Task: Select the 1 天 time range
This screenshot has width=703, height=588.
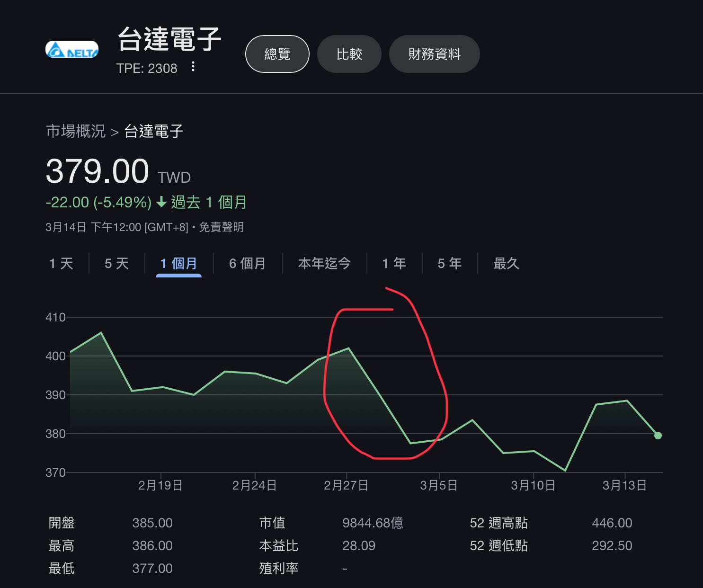Action: click(x=62, y=263)
